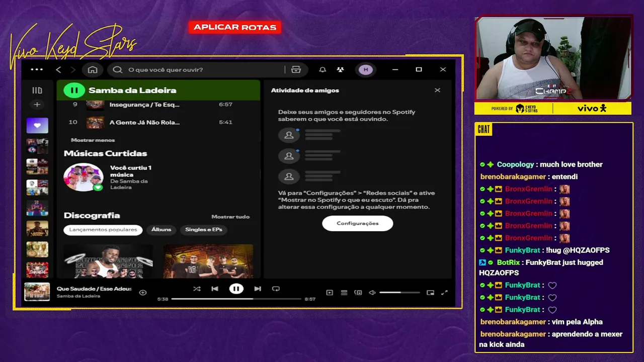Open first album cover under Discografia
Screen dimensions: 644x362
[x=108, y=261]
